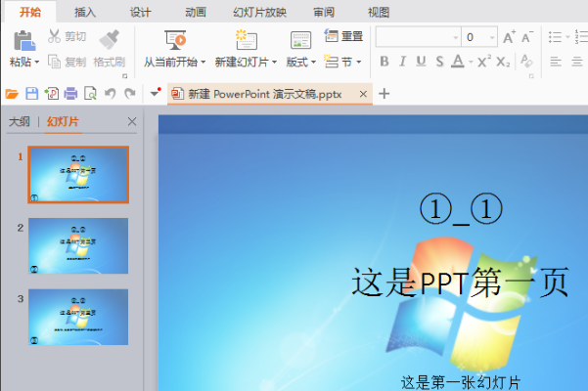The image size is (588, 391).
Task: Expand the 节 dropdown arrow
Action: (358, 62)
